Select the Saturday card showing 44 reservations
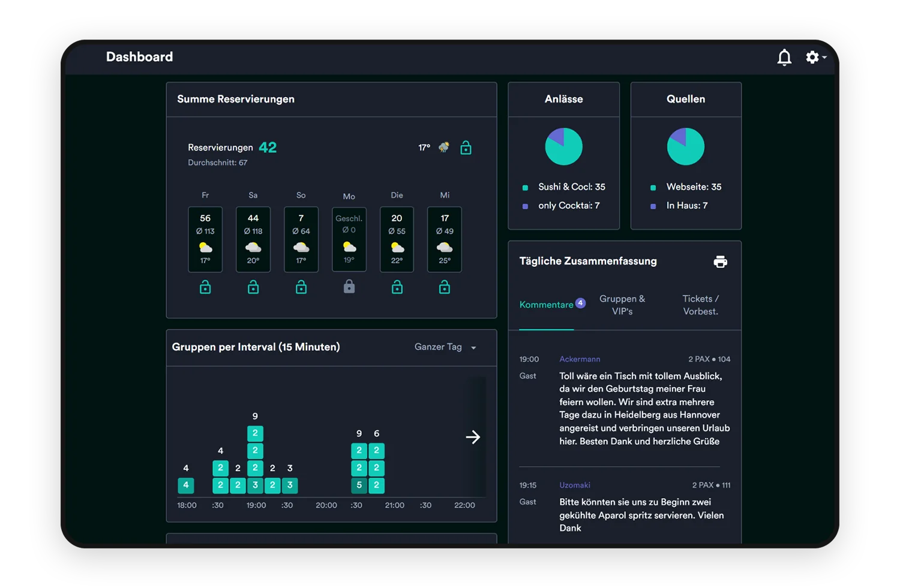 [x=253, y=239]
